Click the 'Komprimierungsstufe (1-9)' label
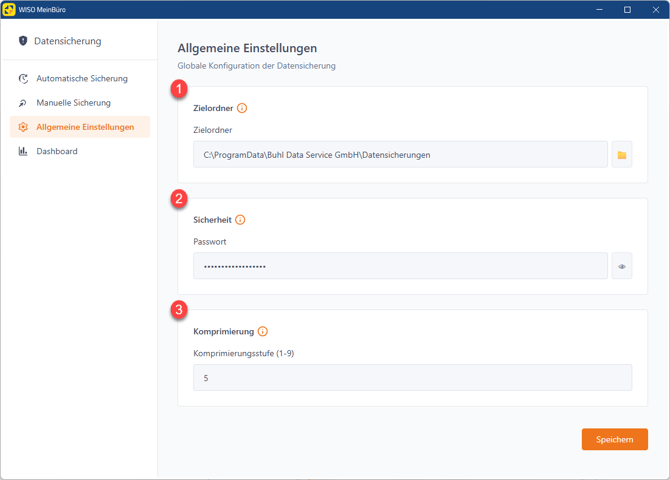Screen dimensions: 670x480 244,353
